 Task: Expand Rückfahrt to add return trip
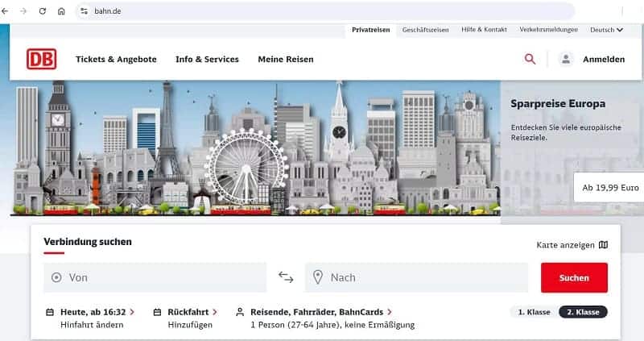coord(192,311)
